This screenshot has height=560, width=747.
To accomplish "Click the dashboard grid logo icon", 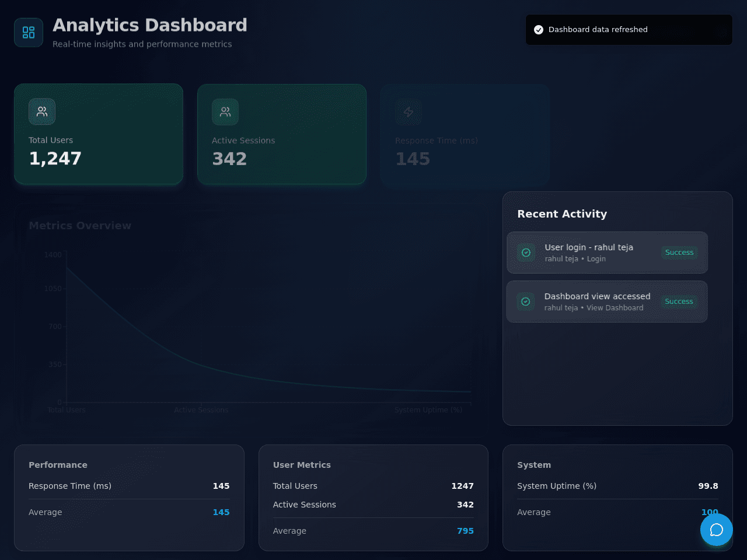I will click(x=29, y=33).
